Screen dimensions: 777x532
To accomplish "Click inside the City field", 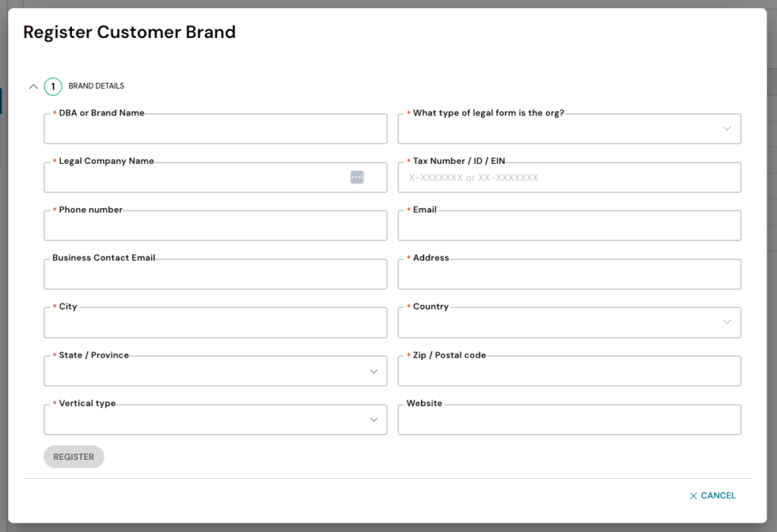I will (x=215, y=323).
